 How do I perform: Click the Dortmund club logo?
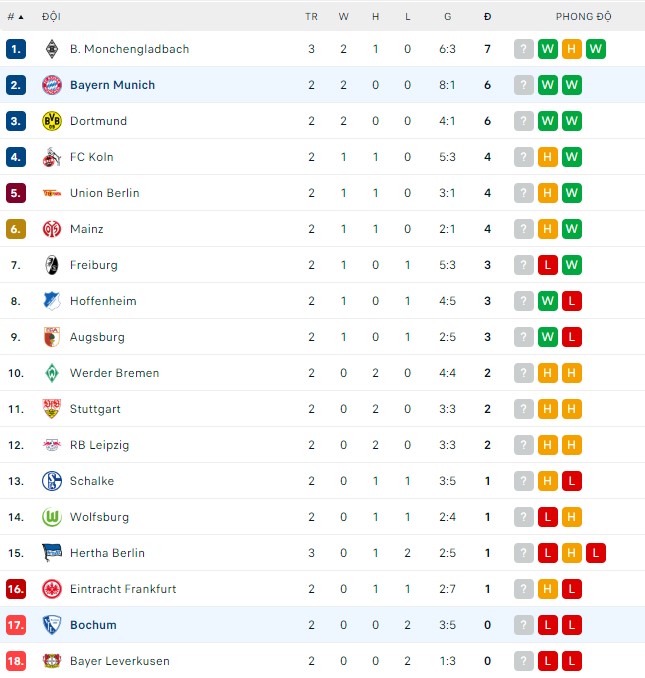click(52, 121)
